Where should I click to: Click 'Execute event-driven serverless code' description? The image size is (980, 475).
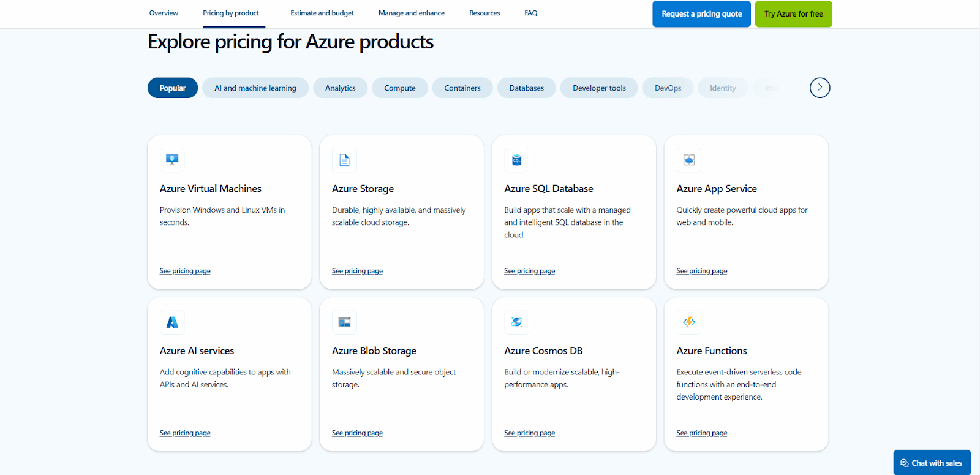click(x=739, y=384)
